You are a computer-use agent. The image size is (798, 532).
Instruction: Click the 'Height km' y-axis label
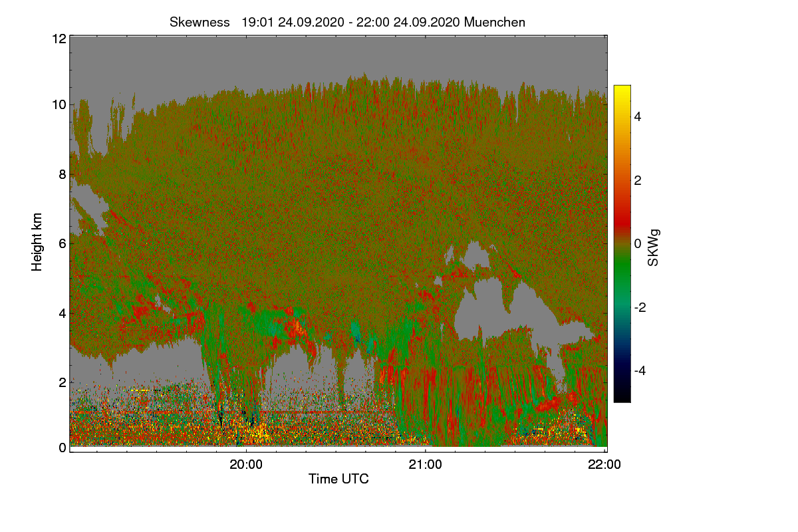[37, 242]
